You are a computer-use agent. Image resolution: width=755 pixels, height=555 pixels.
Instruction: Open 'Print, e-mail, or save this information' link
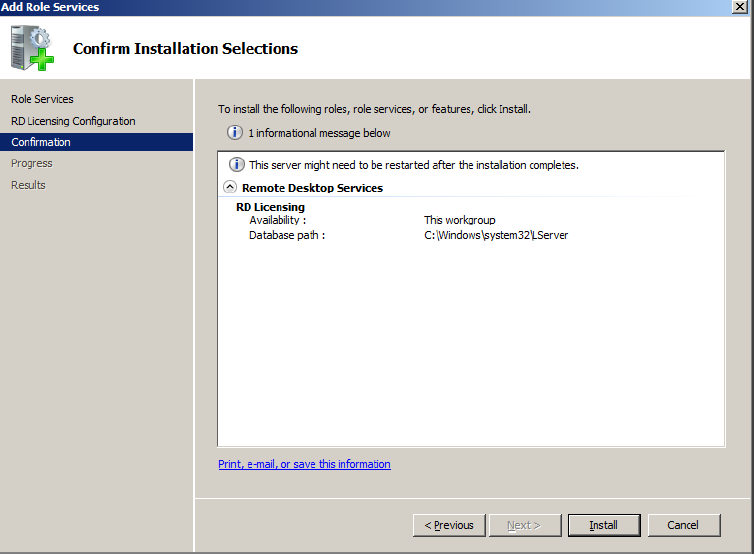tap(304, 464)
